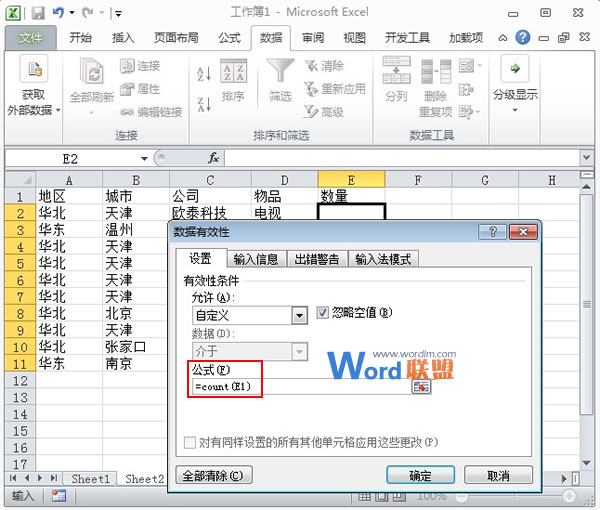This screenshot has height=510, width=600.
Task: Click the macro record icon in status bar
Action: pyautogui.click(x=59, y=496)
